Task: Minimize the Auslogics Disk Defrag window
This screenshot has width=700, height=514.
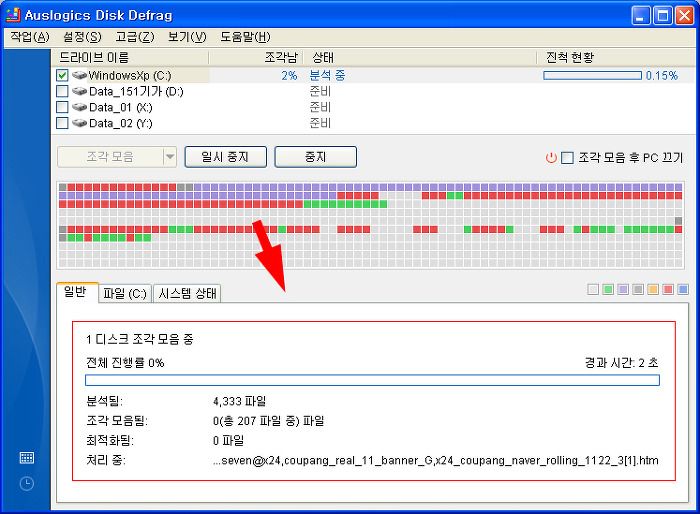Action: [x=641, y=16]
